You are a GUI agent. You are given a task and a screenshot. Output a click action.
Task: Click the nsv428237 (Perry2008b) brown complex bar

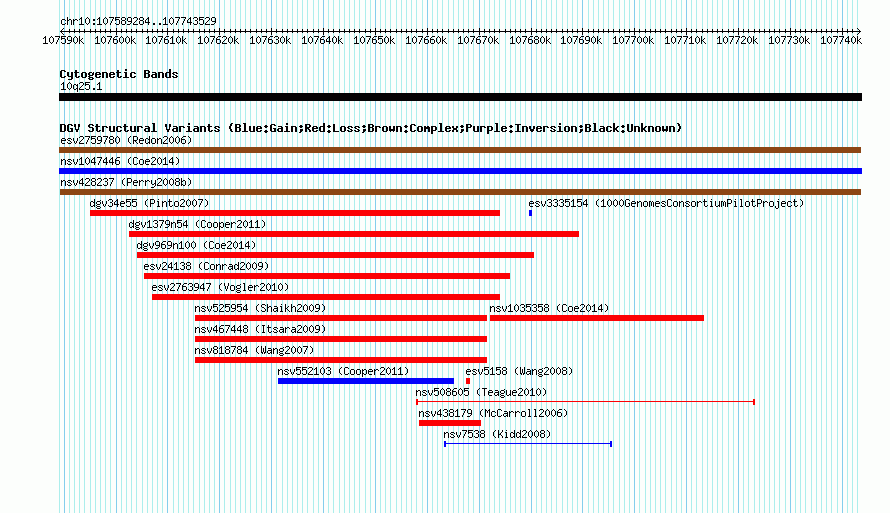click(460, 192)
